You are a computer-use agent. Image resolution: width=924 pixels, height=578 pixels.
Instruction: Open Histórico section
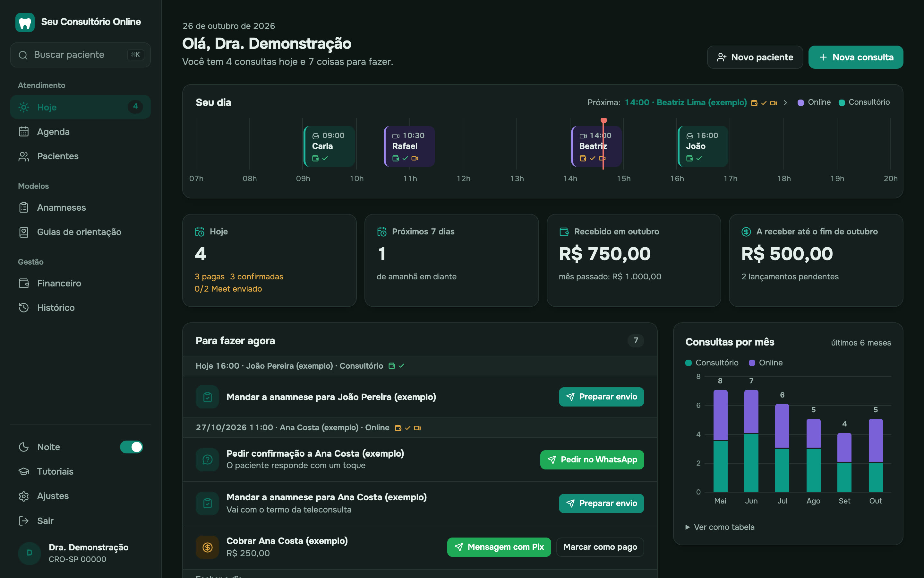(81, 308)
